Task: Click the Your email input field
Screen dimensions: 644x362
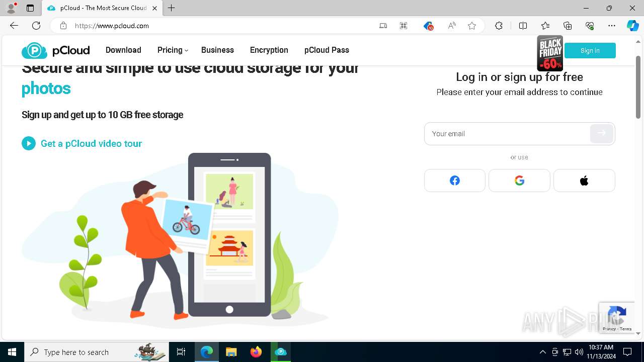Action: (x=507, y=134)
